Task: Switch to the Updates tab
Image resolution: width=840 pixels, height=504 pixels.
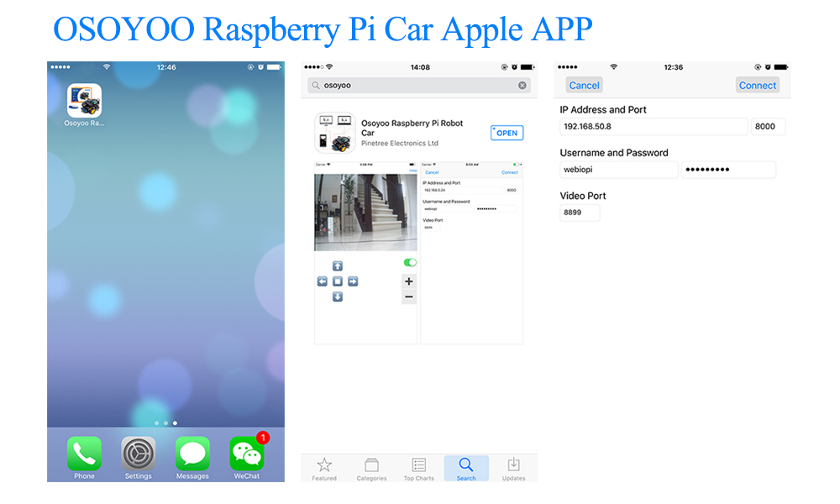Action: (513, 469)
